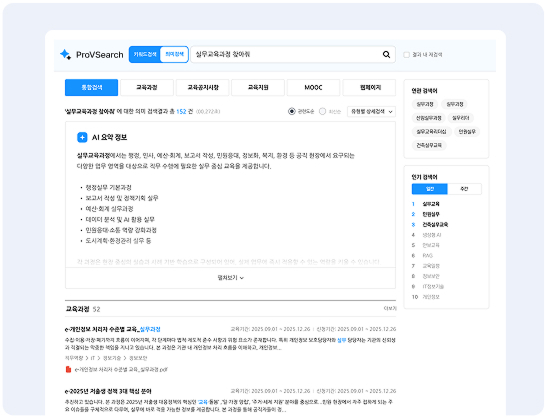Click the 연관 검색어 panel heading
Viewport: 547px width, 418px height.
[424, 91]
